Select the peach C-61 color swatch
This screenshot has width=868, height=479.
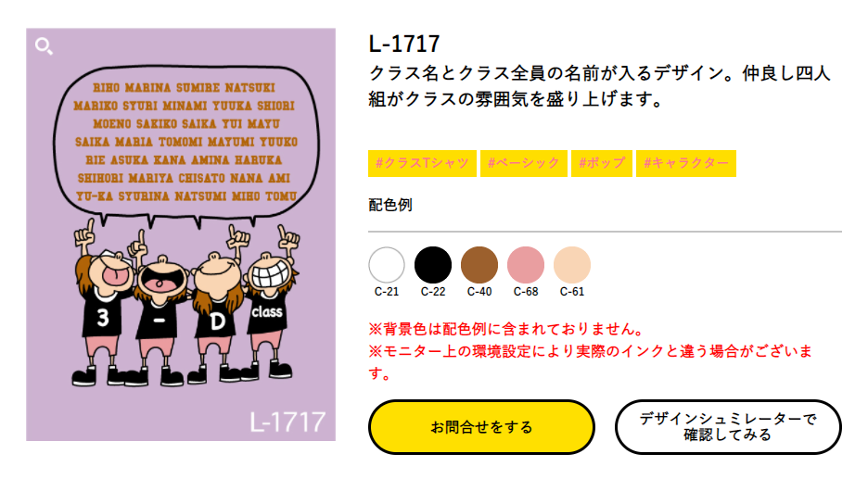pyautogui.click(x=572, y=265)
